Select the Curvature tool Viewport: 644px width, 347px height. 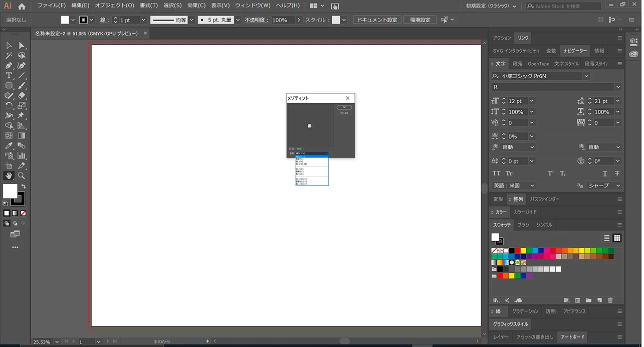click(x=22, y=66)
